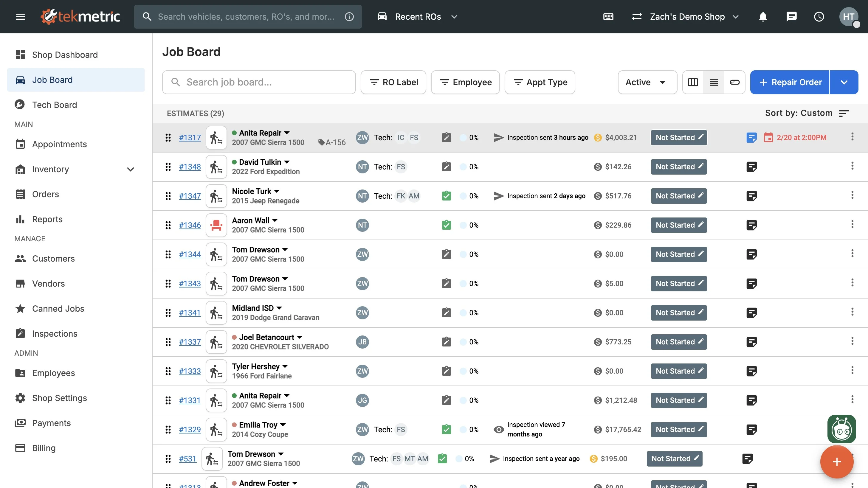Open Tech Board in sidebar

click(55, 105)
